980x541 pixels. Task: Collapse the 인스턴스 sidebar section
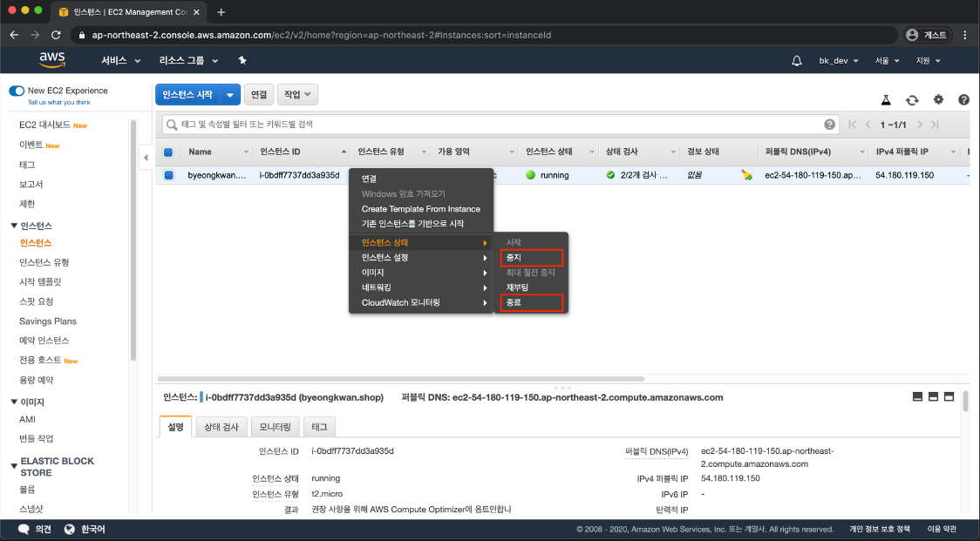(14, 226)
